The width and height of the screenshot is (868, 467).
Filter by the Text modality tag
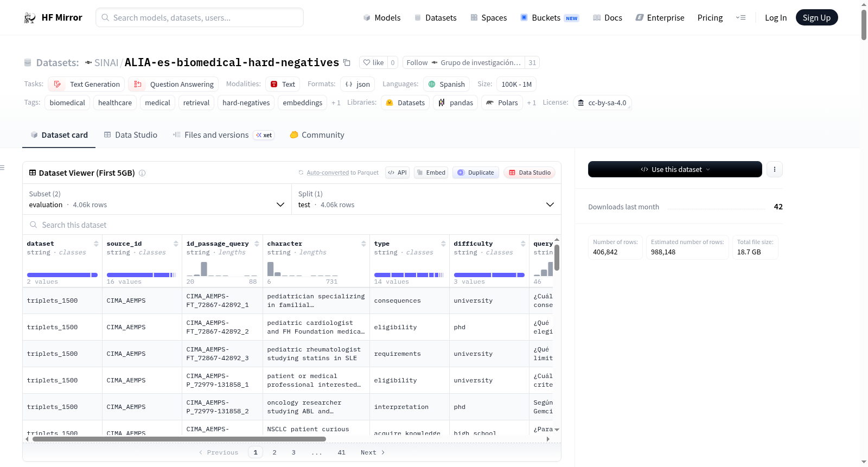tap(283, 84)
